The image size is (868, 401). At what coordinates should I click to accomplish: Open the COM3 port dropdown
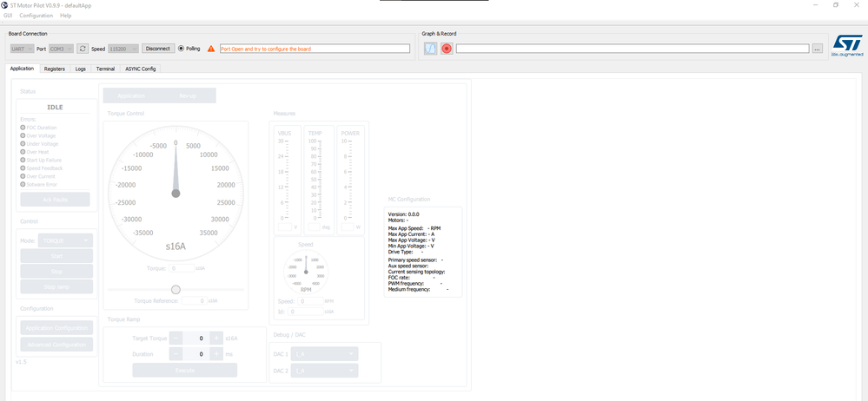pyautogui.click(x=61, y=49)
